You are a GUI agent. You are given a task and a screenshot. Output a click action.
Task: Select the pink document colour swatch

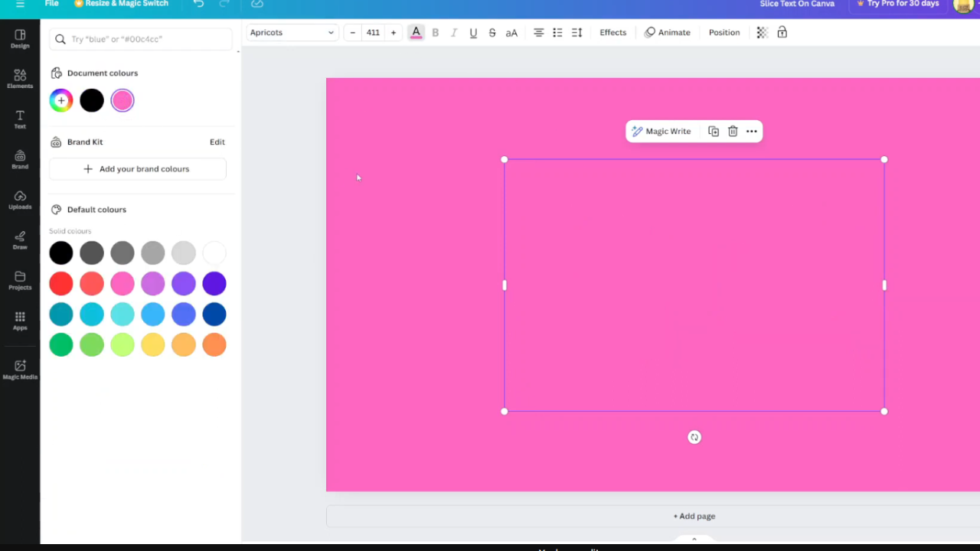point(122,100)
